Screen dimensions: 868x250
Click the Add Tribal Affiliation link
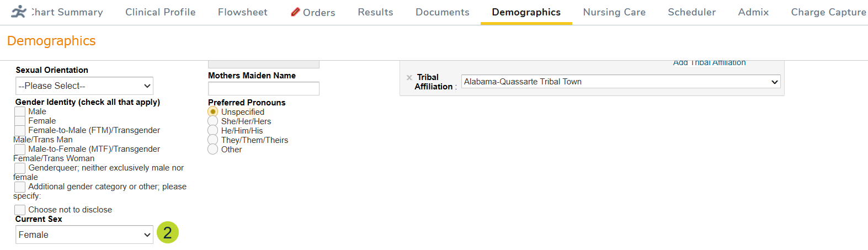709,63
